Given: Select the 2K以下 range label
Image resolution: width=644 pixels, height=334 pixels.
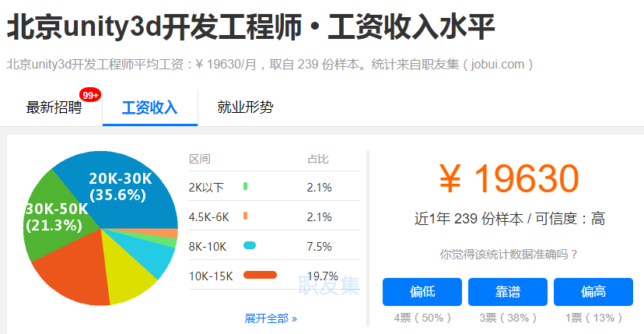Looking at the screenshot, I should 206,188.
